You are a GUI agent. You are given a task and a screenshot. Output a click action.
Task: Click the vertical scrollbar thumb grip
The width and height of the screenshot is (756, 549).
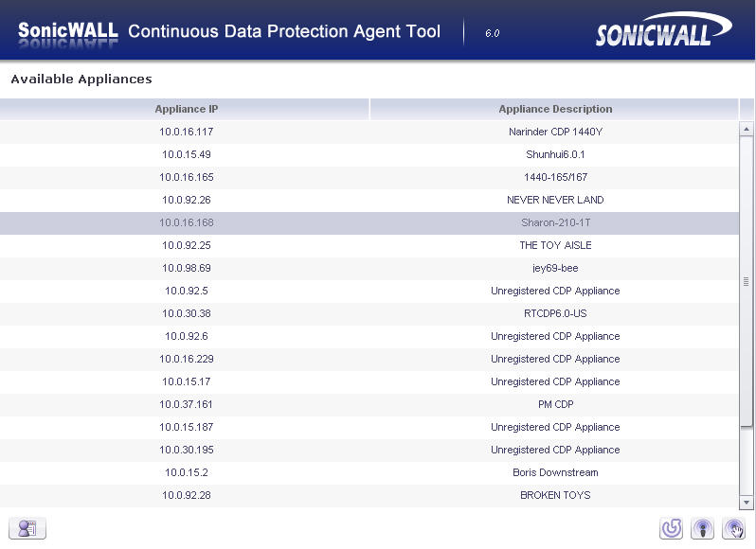747,281
